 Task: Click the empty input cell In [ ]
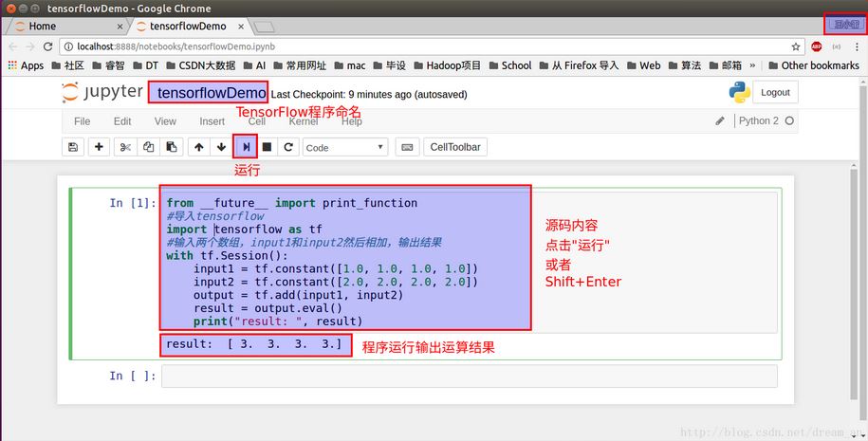tap(470, 377)
